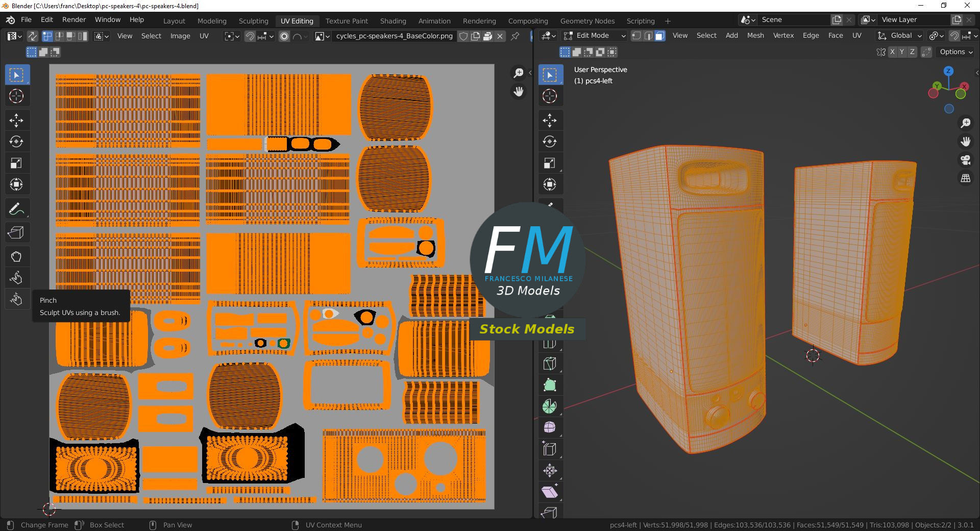
Task: Toggle X axis mirror
Action: coord(892,52)
